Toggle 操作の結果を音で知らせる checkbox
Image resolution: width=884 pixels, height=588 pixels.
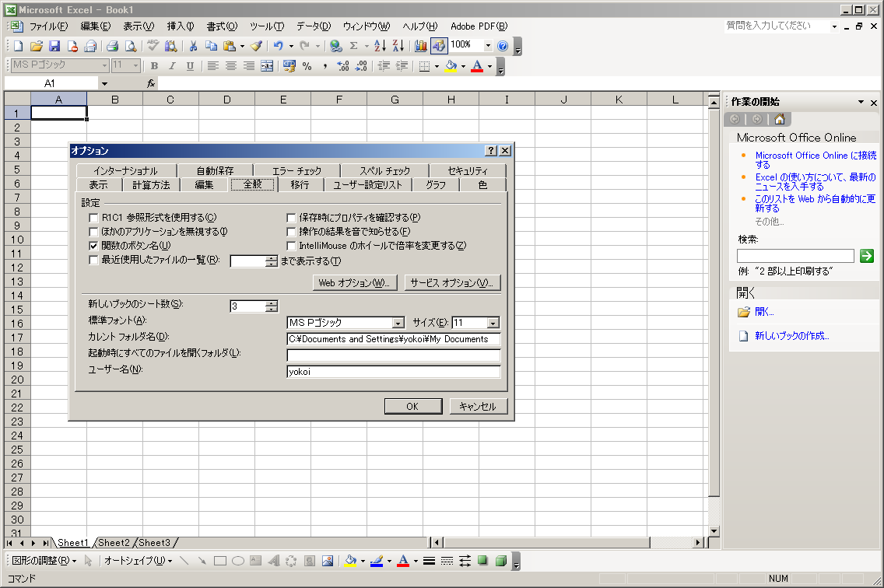tap(292, 232)
